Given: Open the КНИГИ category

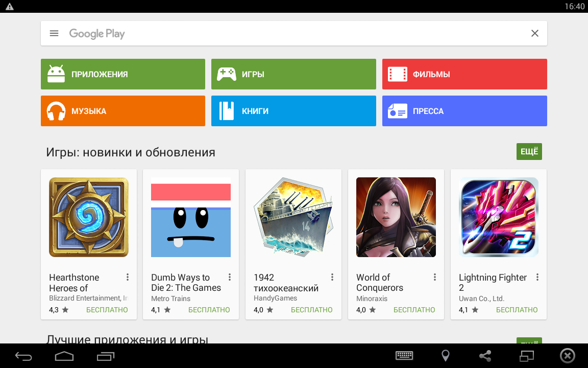Looking at the screenshot, I should click(x=293, y=111).
